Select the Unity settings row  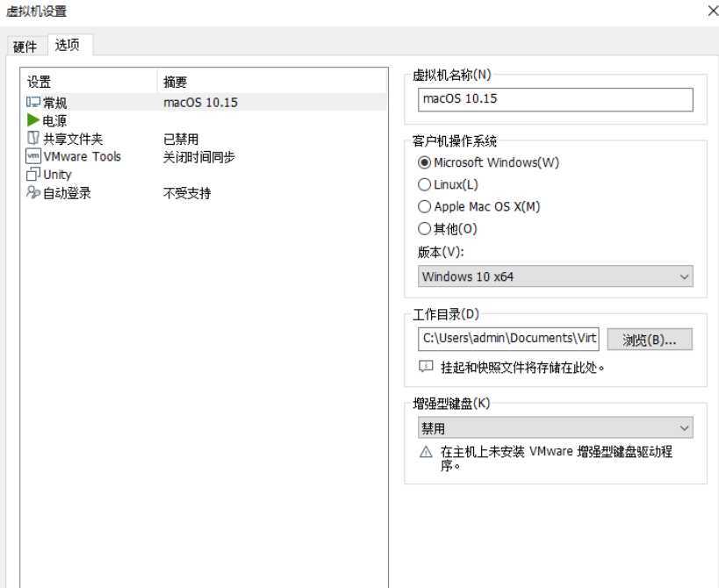pos(205,175)
